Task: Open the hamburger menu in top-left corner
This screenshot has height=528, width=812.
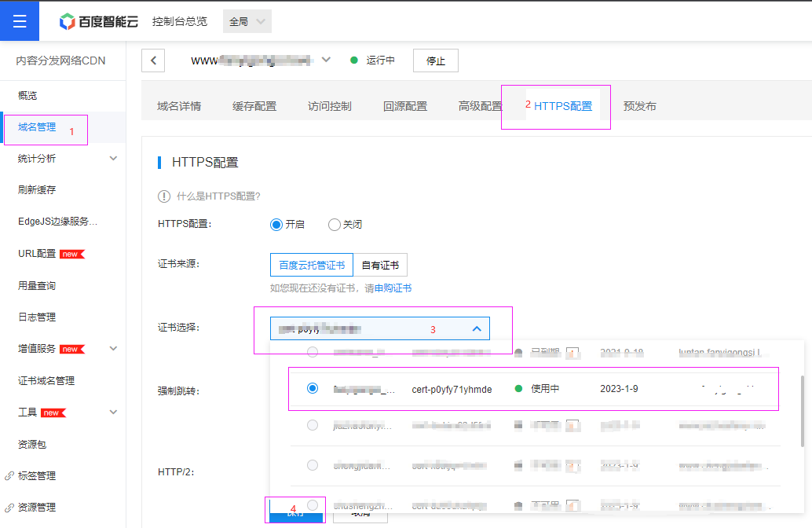Action: click(x=20, y=21)
